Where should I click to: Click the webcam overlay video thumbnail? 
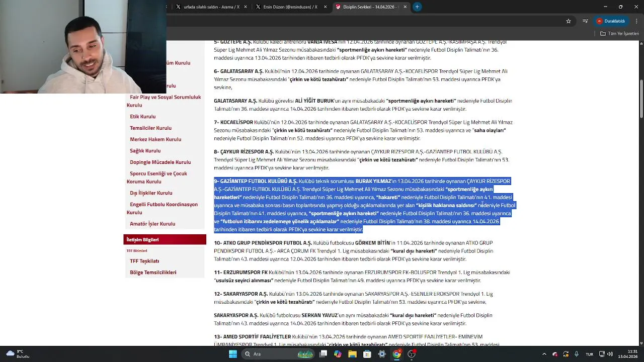[83, 47]
